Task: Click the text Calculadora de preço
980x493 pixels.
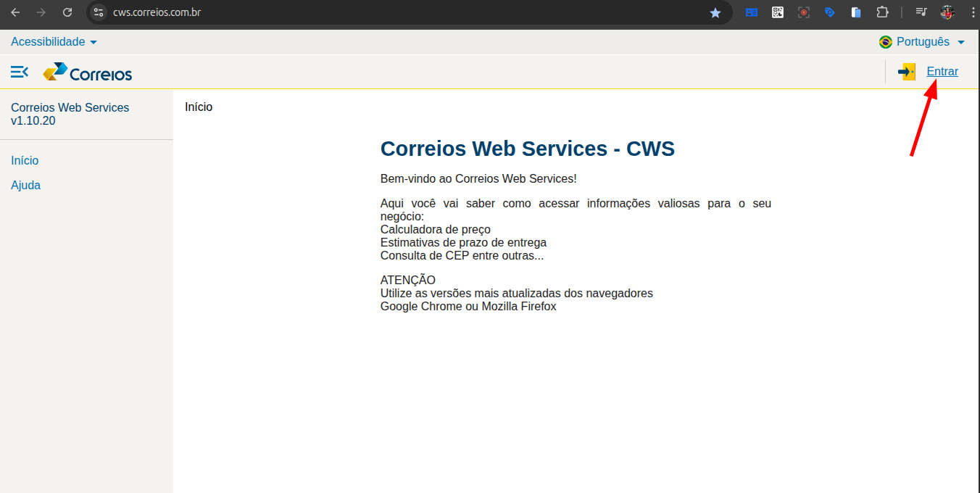Action: [x=436, y=230]
